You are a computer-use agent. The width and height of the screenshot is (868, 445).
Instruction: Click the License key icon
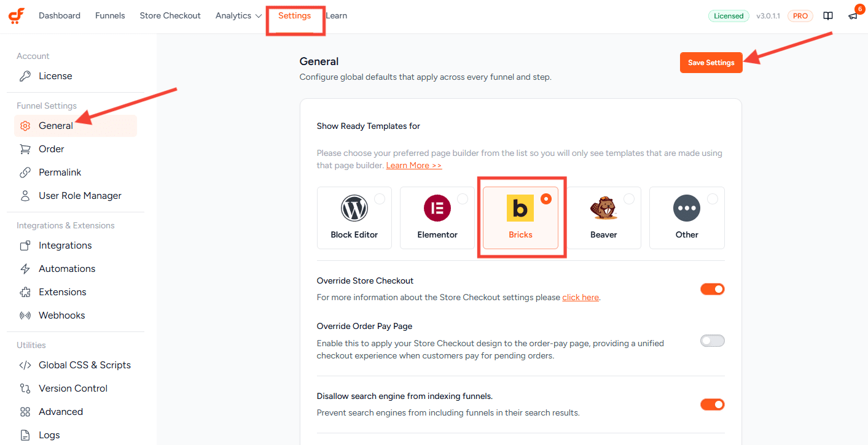(x=25, y=76)
